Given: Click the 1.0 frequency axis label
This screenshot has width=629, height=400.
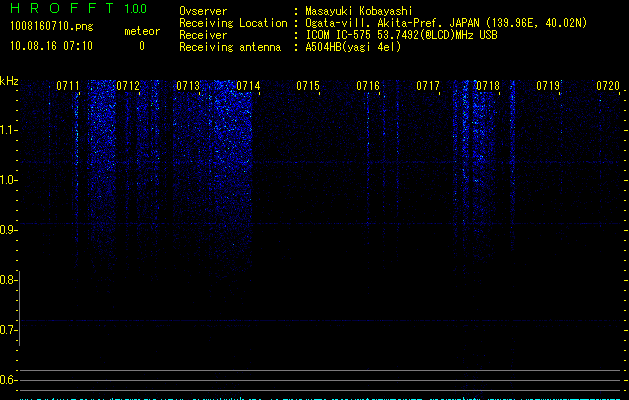Looking at the screenshot, I should 8,180.
